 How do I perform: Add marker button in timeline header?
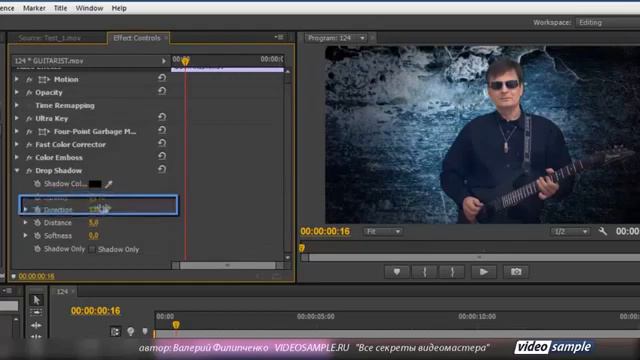145,331
